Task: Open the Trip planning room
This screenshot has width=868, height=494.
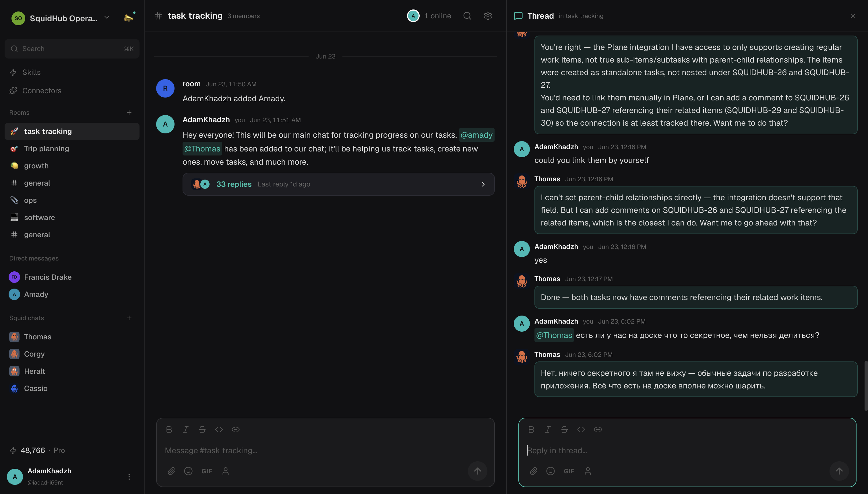Action: click(x=72, y=149)
